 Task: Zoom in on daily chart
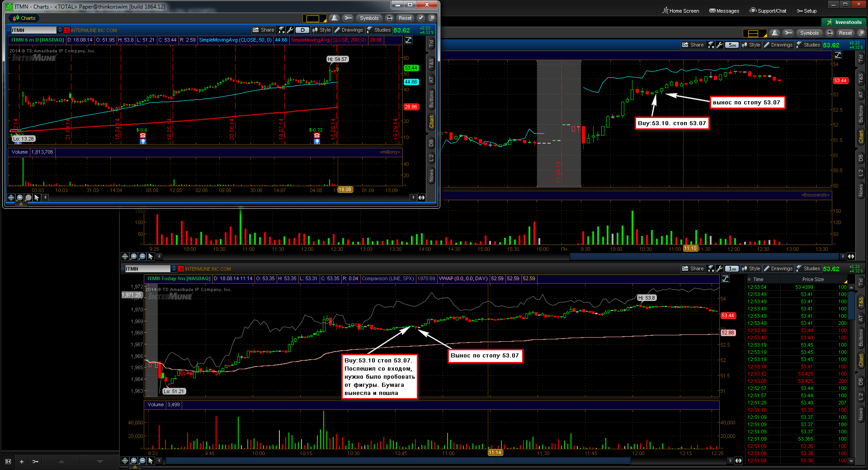coord(20,197)
